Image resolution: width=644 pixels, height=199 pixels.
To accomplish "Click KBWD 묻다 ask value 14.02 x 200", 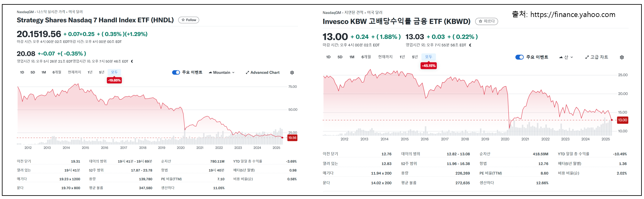I will point(381,183).
